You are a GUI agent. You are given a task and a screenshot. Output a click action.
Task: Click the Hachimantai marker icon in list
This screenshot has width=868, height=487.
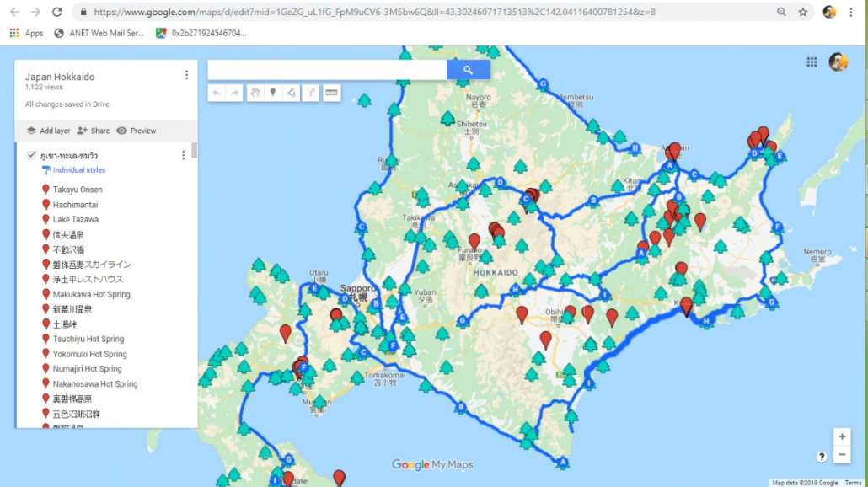pos(46,204)
